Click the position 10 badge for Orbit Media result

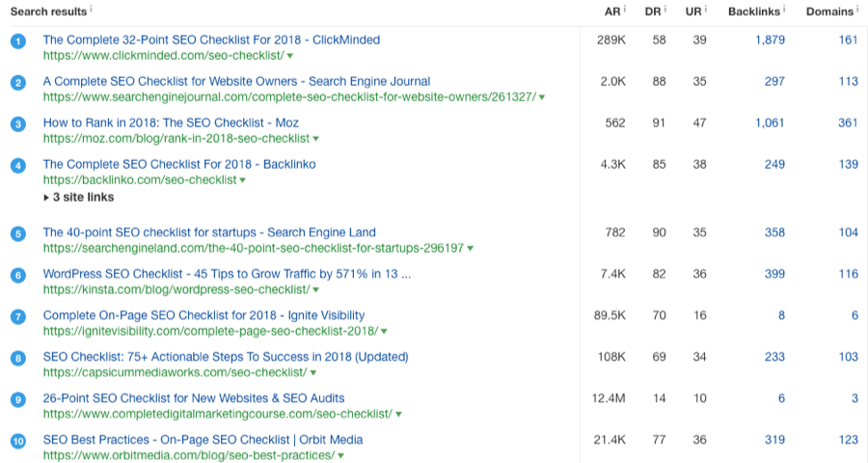tap(18, 441)
